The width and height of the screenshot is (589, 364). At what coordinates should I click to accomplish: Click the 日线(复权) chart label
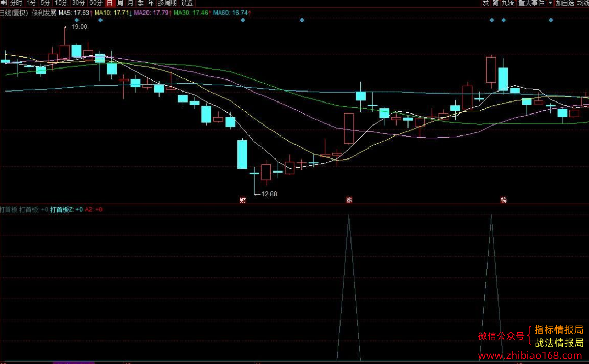pos(14,13)
